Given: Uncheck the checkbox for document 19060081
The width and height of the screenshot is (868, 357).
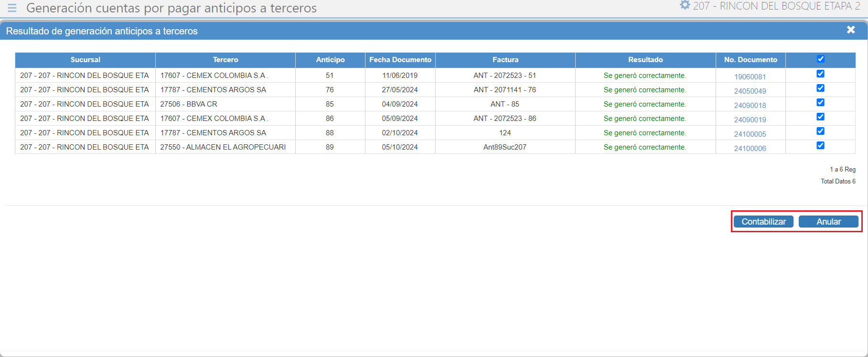Looking at the screenshot, I should 820,74.
